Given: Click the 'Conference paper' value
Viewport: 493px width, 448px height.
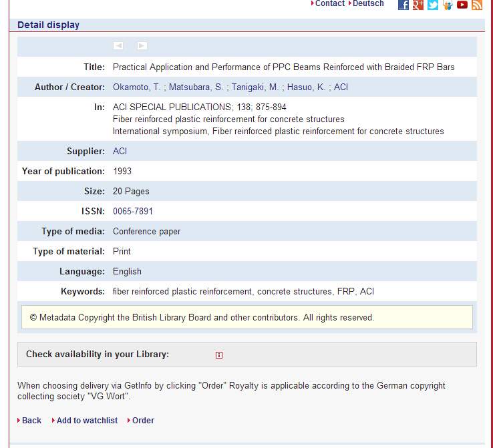Looking at the screenshot, I should click(x=146, y=231).
